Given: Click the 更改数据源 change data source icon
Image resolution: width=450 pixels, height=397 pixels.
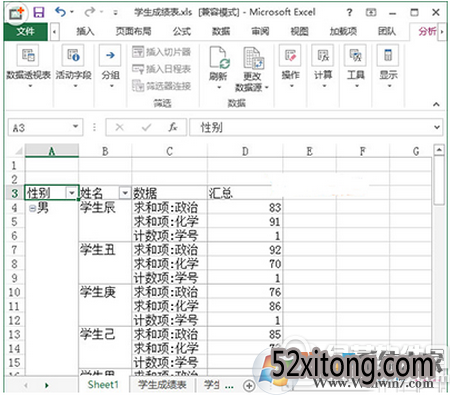Looking at the screenshot, I should [253, 59].
